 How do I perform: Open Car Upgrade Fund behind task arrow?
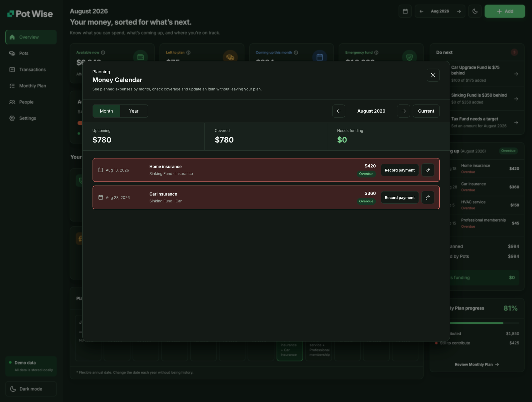(516, 74)
